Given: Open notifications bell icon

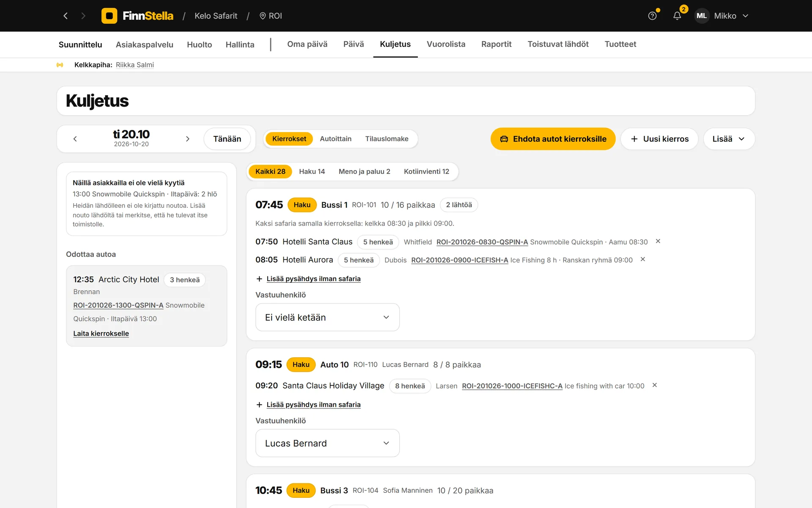Looking at the screenshot, I should [x=677, y=16].
